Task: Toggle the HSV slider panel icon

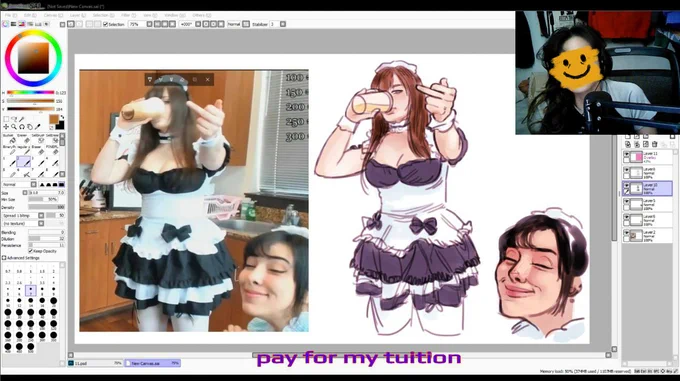Action: (22, 24)
